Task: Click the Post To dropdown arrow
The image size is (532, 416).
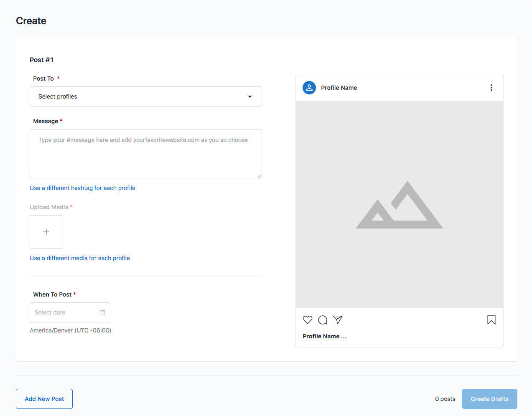Action: [250, 96]
